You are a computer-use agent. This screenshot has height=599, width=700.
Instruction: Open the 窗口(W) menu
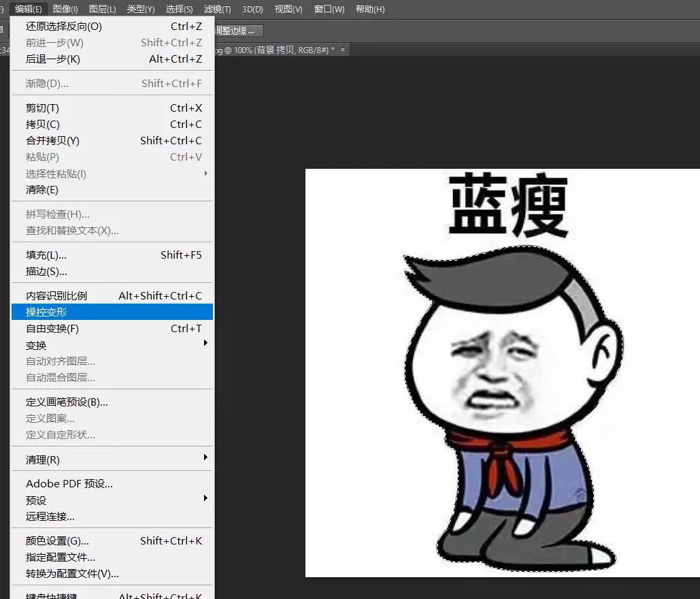(x=329, y=9)
